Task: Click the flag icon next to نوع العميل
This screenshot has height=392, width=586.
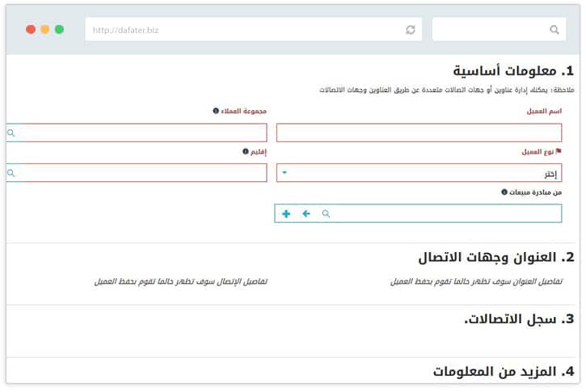Action: pyautogui.click(x=558, y=151)
